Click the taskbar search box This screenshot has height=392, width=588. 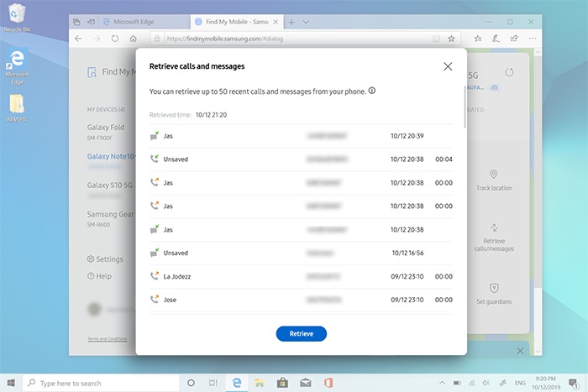click(x=102, y=383)
